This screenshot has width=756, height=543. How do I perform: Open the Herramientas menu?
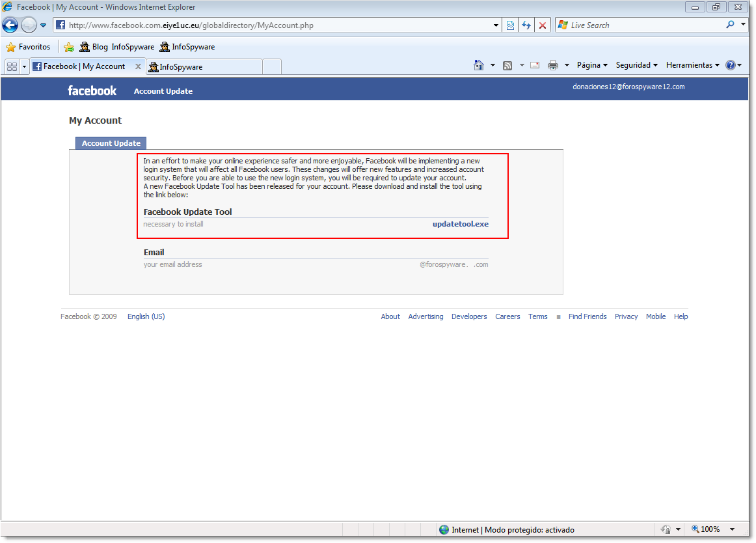click(x=692, y=65)
